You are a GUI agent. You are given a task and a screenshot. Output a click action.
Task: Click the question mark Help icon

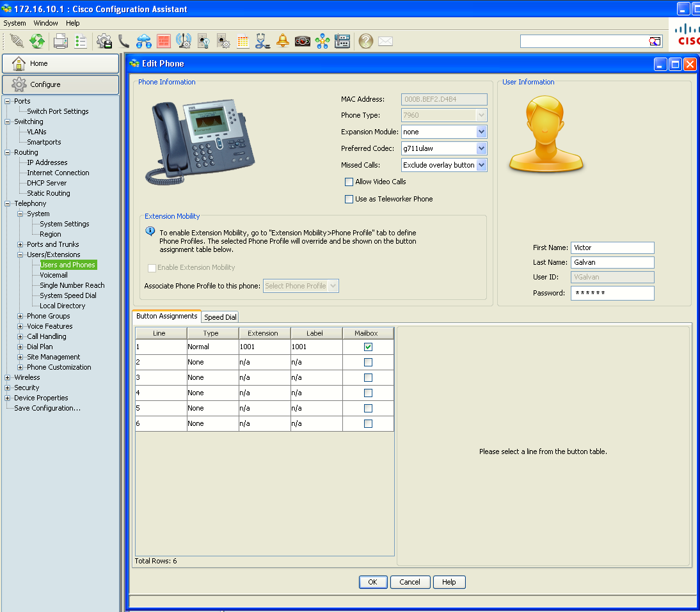click(365, 41)
